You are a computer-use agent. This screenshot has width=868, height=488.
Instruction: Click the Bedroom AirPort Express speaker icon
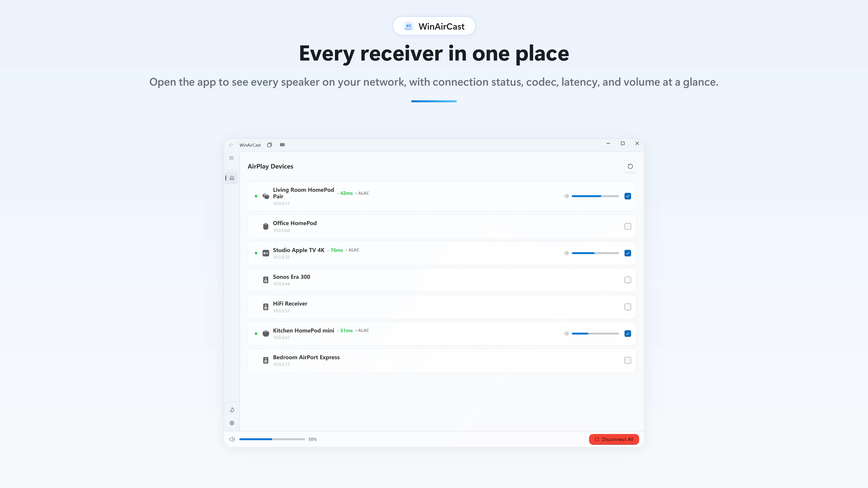[x=266, y=360]
